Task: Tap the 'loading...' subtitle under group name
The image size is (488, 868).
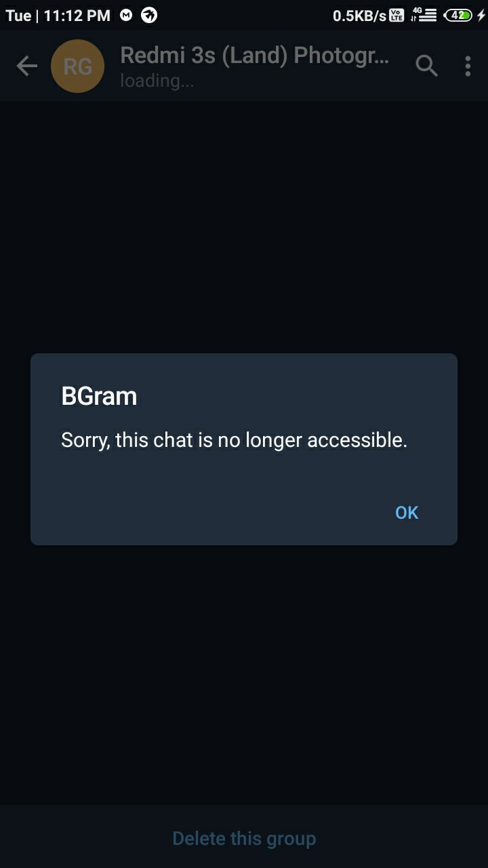Action: coord(157,81)
